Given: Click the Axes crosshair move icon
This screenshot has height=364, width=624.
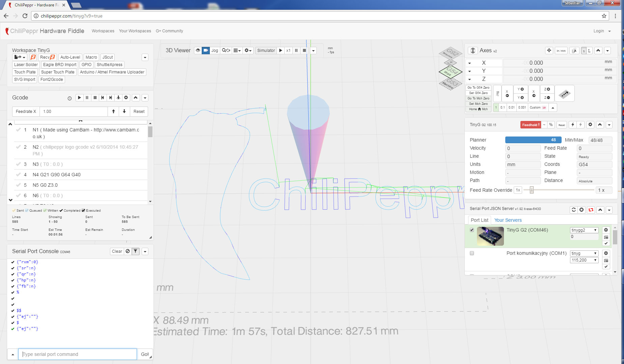Looking at the screenshot, I should click(x=549, y=51).
